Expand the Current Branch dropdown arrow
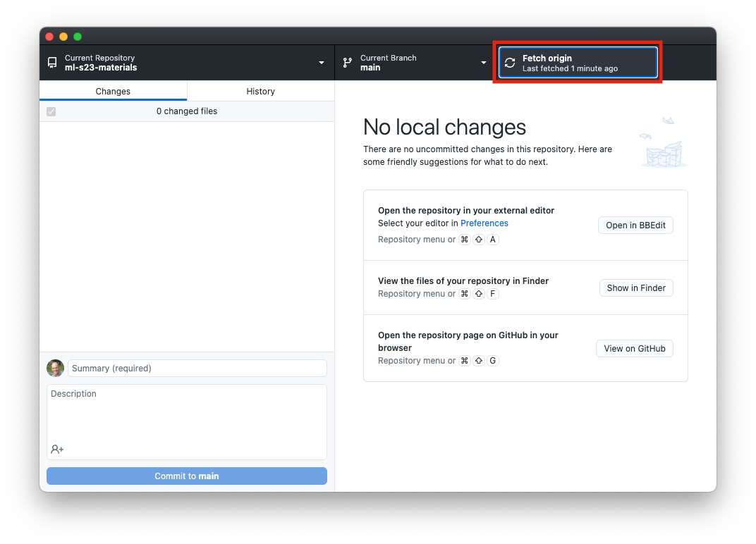The width and height of the screenshot is (756, 544). point(484,63)
